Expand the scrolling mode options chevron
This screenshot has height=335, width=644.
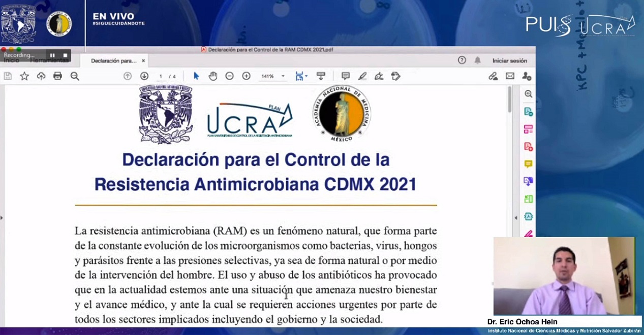pos(306,76)
